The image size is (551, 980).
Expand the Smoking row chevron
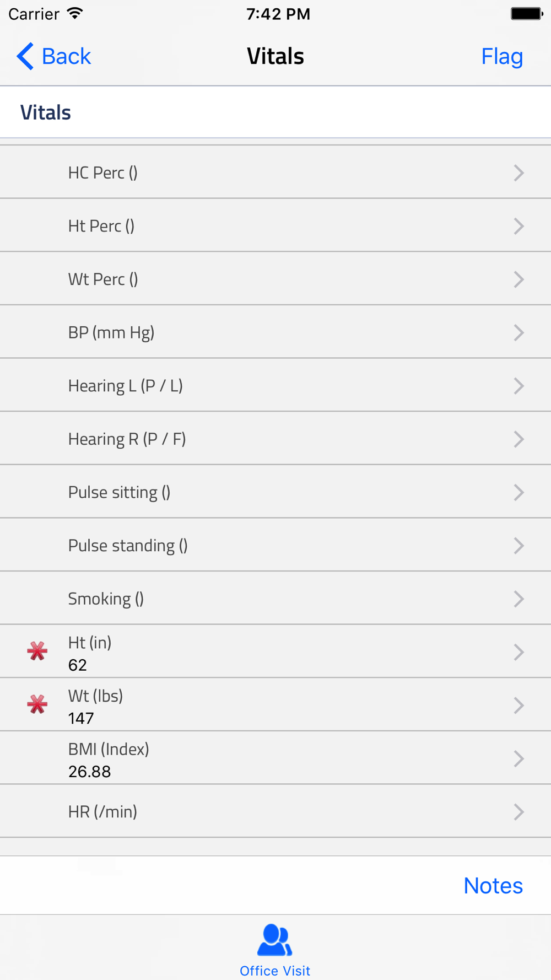pyautogui.click(x=518, y=599)
